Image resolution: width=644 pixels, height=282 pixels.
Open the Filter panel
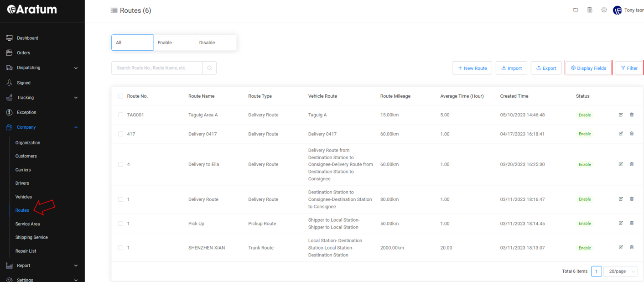(629, 68)
